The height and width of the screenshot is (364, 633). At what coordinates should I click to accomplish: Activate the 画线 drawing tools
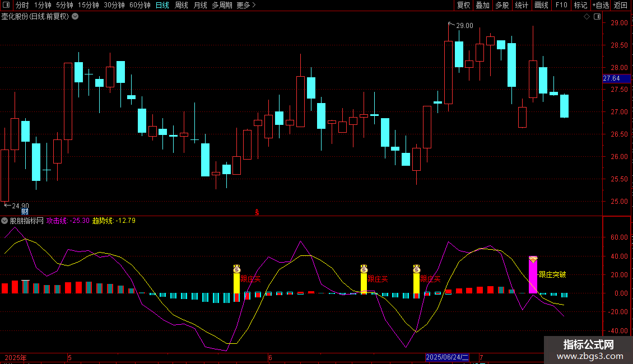pyautogui.click(x=541, y=5)
